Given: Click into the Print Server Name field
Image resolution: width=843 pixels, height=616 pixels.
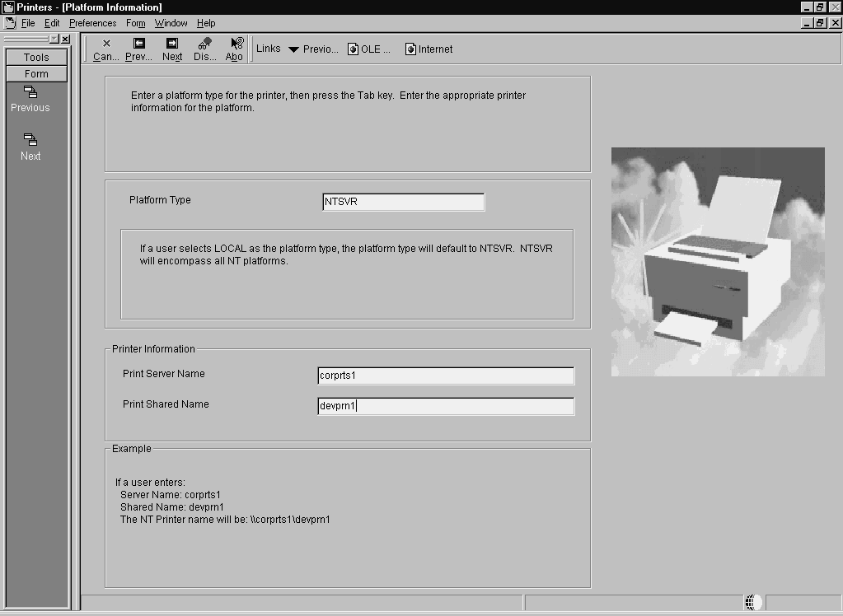Looking at the screenshot, I should 446,376.
